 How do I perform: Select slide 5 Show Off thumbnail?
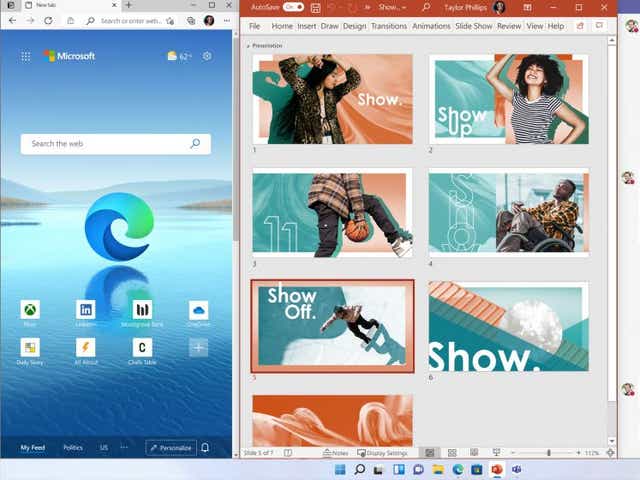(333, 326)
